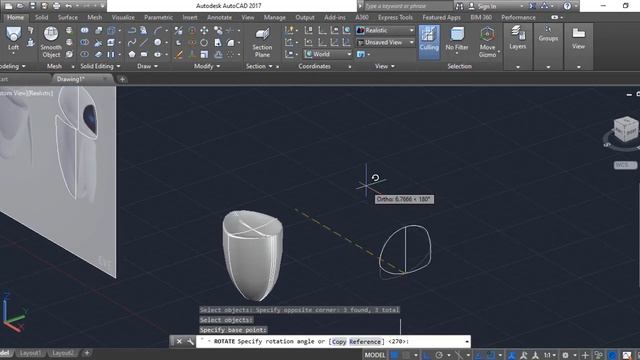Viewport: 640px width, 360px height.
Task: Open the workspace switching gear in status bar
Action: click(565, 355)
